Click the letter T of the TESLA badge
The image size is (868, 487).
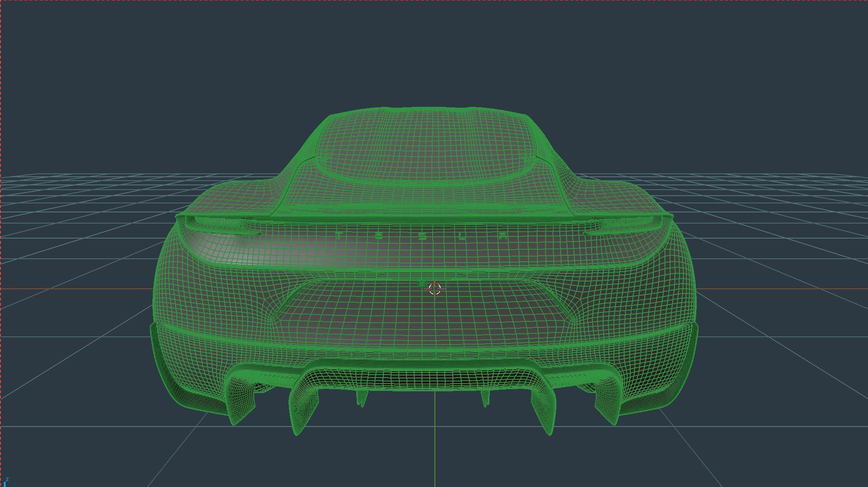tap(339, 236)
